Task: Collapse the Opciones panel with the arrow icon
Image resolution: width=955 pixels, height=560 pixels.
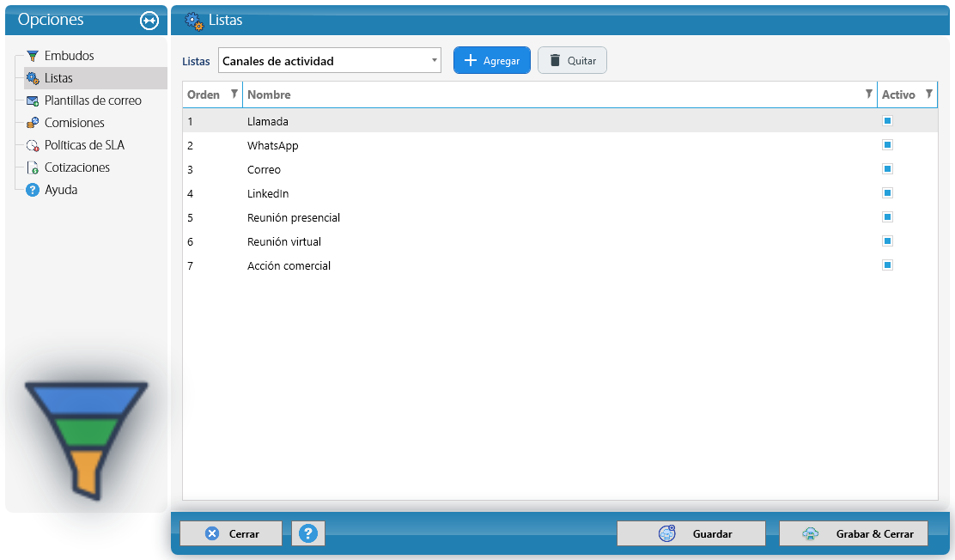Action: [149, 21]
